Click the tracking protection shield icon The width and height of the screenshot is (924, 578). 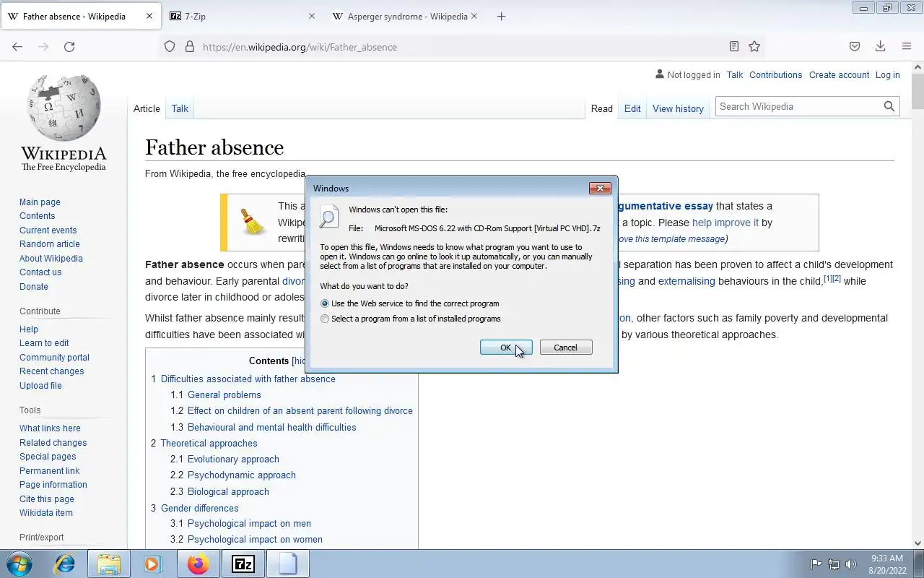170,47
